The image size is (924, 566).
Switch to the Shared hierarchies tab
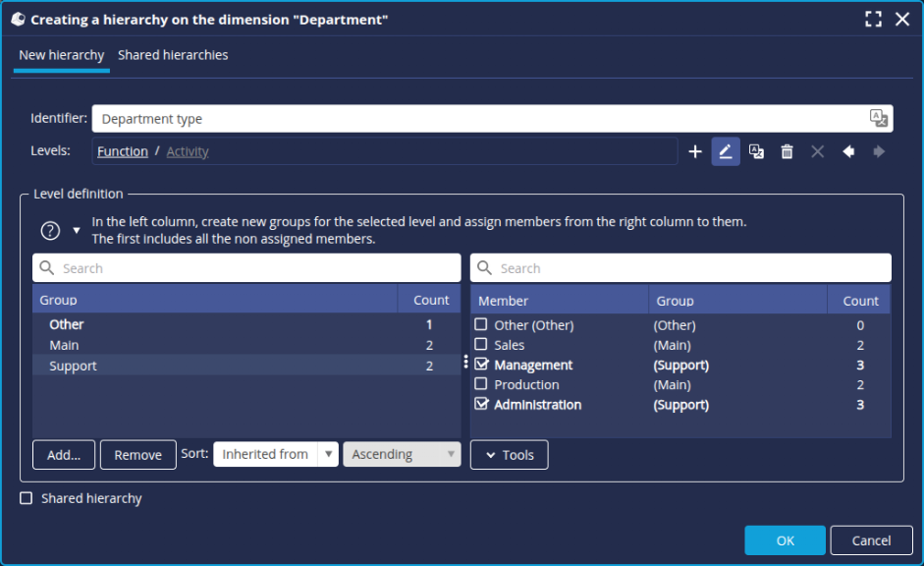point(173,55)
